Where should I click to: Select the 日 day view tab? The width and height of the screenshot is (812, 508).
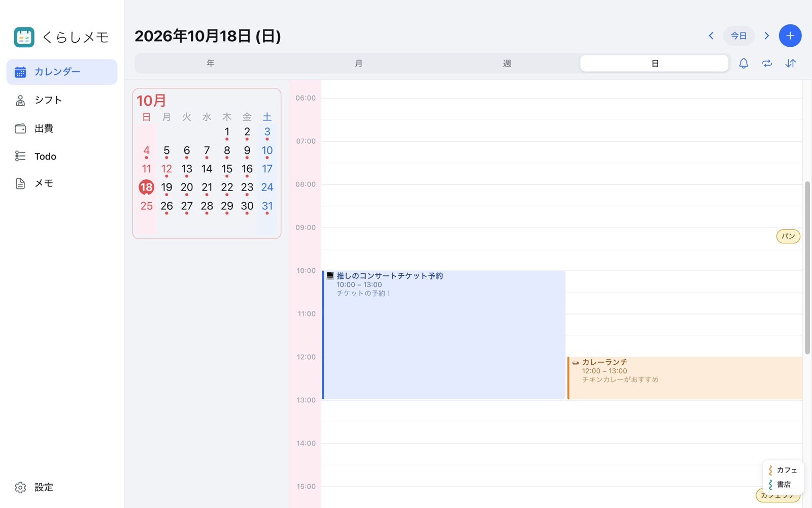(x=655, y=63)
